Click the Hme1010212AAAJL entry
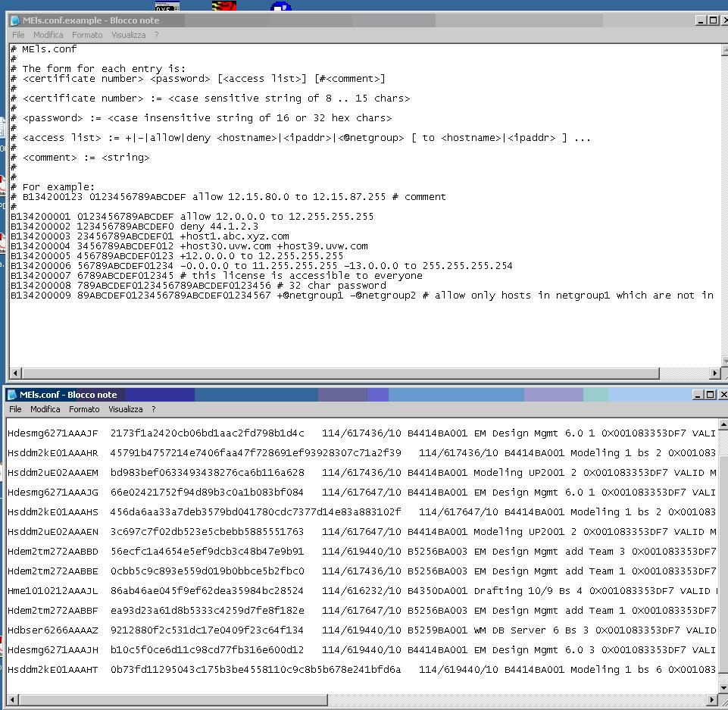Image resolution: width=728 pixels, height=710 pixels. (x=361, y=591)
